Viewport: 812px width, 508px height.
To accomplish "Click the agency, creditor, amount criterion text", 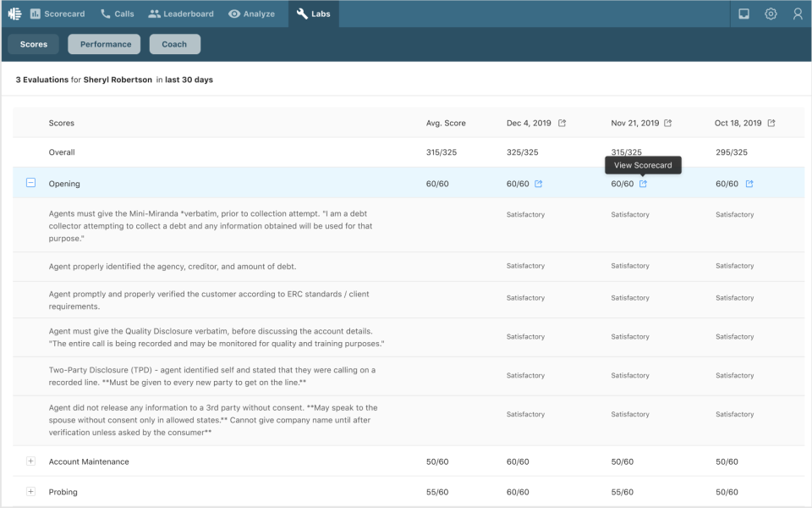I will point(173,267).
